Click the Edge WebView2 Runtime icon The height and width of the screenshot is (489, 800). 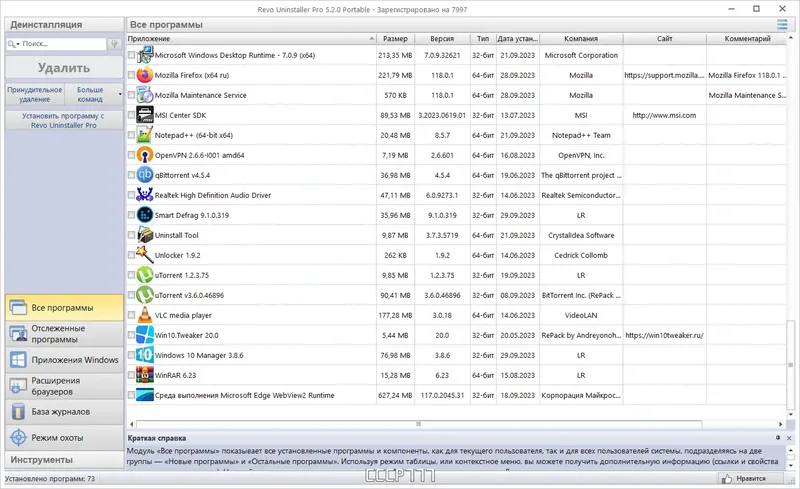(x=145, y=395)
